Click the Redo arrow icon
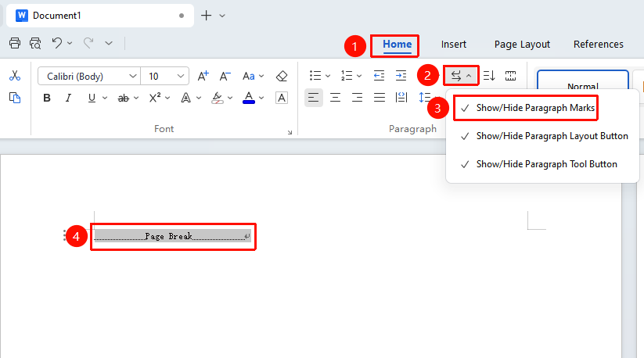 88,43
